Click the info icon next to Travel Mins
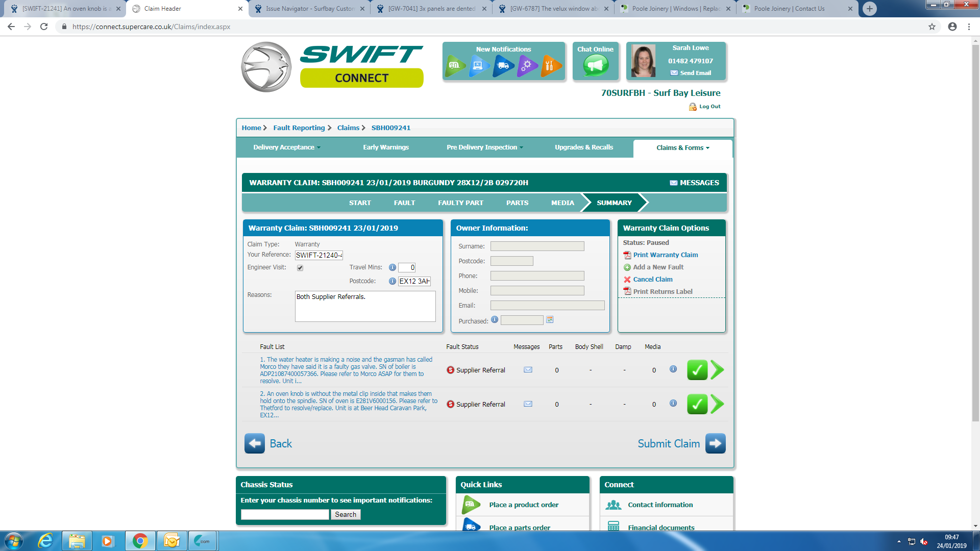The width and height of the screenshot is (980, 551). [392, 267]
